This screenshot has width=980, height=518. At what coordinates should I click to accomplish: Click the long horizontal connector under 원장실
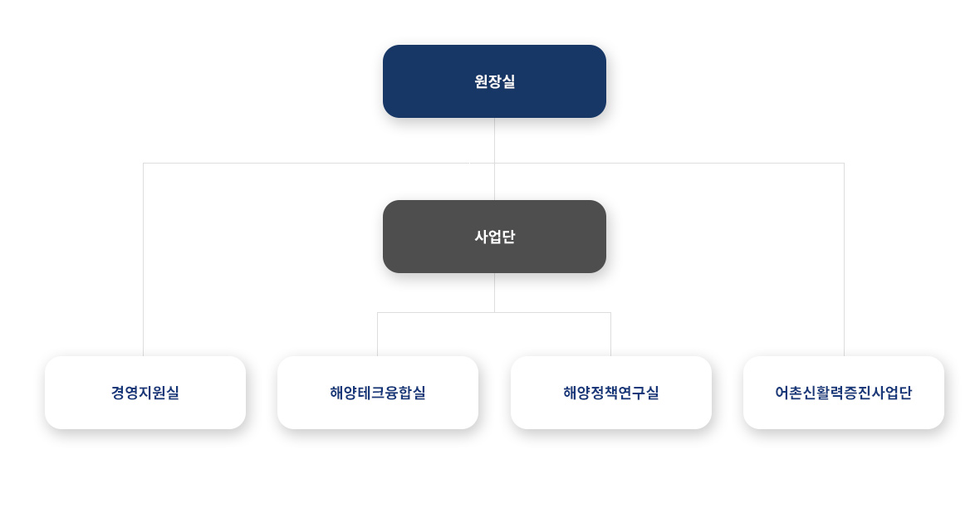(494, 163)
